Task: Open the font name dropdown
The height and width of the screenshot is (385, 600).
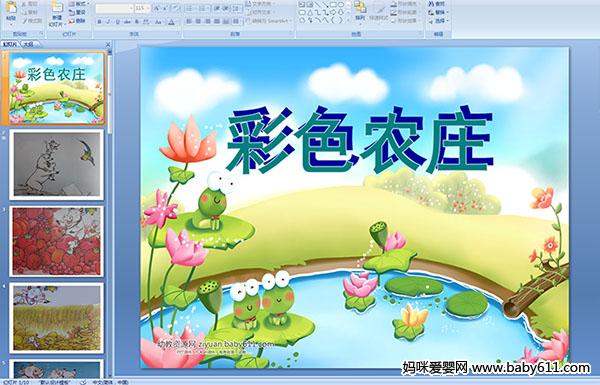Action: point(131,8)
